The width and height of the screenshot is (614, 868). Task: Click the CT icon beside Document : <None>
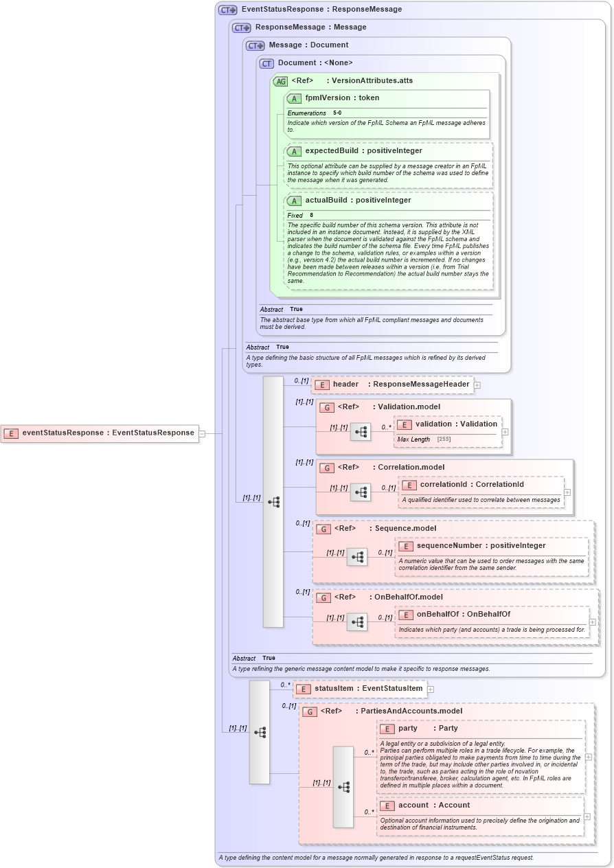[267, 63]
